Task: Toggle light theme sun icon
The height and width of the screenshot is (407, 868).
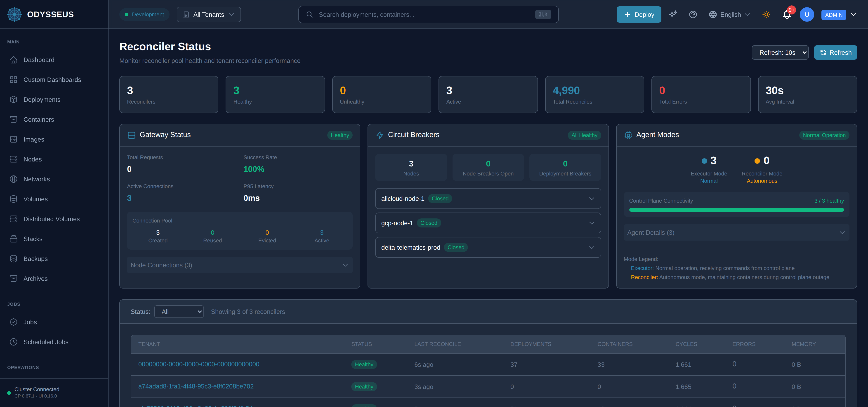Action: coord(766,14)
